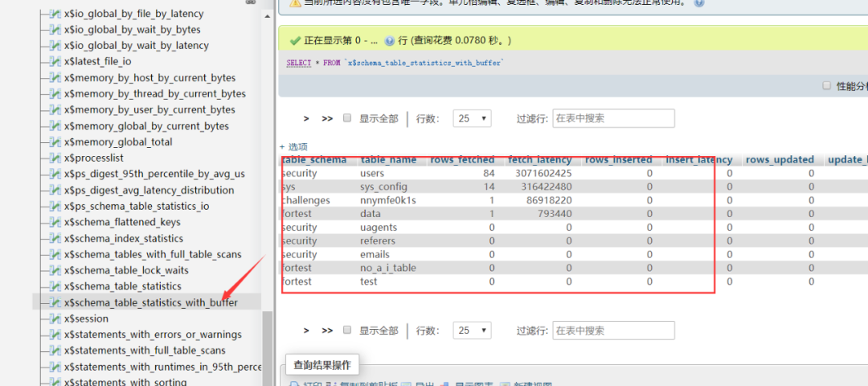Click the icon beside x$schema_index_statistics
This screenshot has width=868, height=386.
[55, 238]
